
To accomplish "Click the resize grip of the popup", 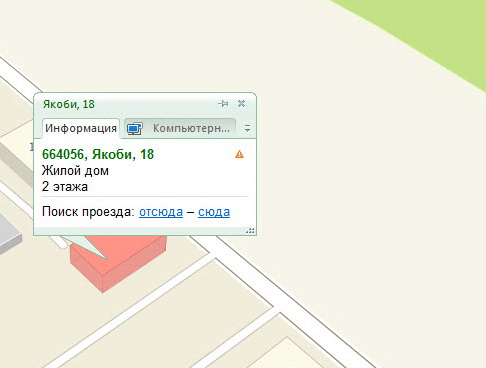I will pyautogui.click(x=251, y=230).
